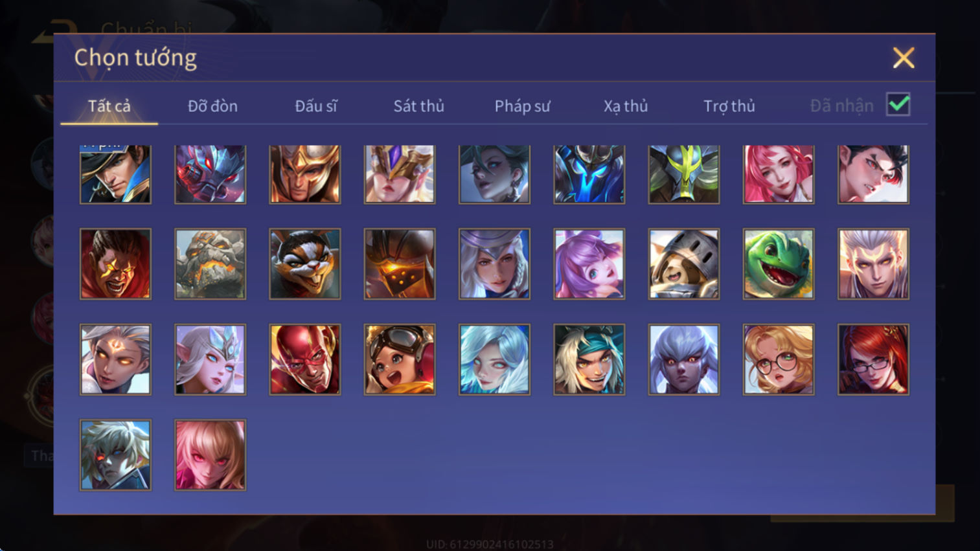
Task: Choose the green chameleon hero portrait
Action: pyautogui.click(x=778, y=264)
